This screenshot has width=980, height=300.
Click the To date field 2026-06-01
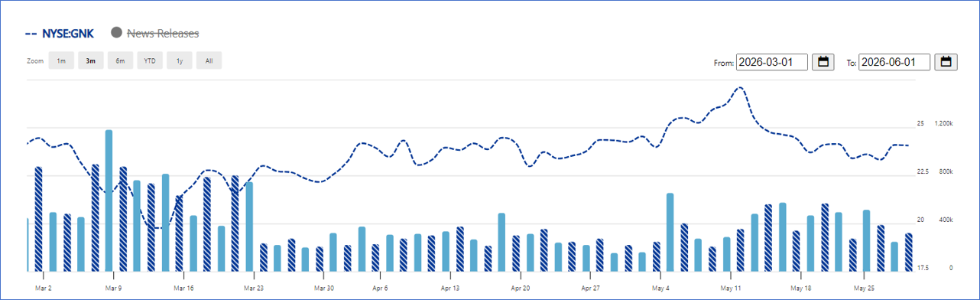tap(894, 62)
